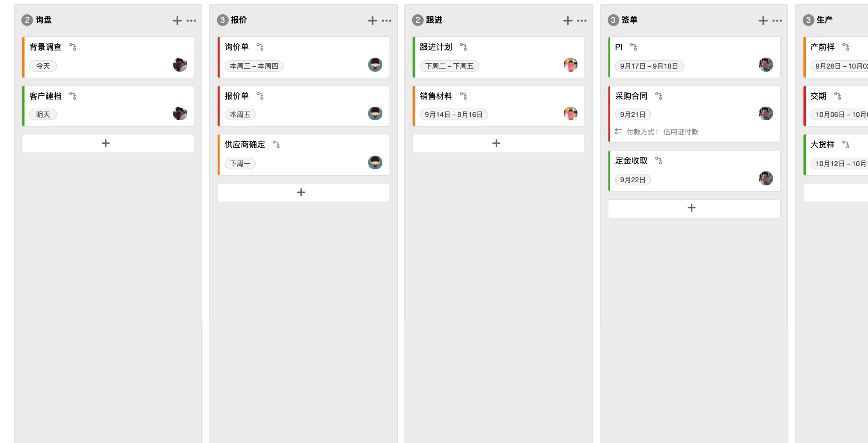Click the subtask icon on the PI card
Screen dimensions: 868x443
[x=634, y=47]
